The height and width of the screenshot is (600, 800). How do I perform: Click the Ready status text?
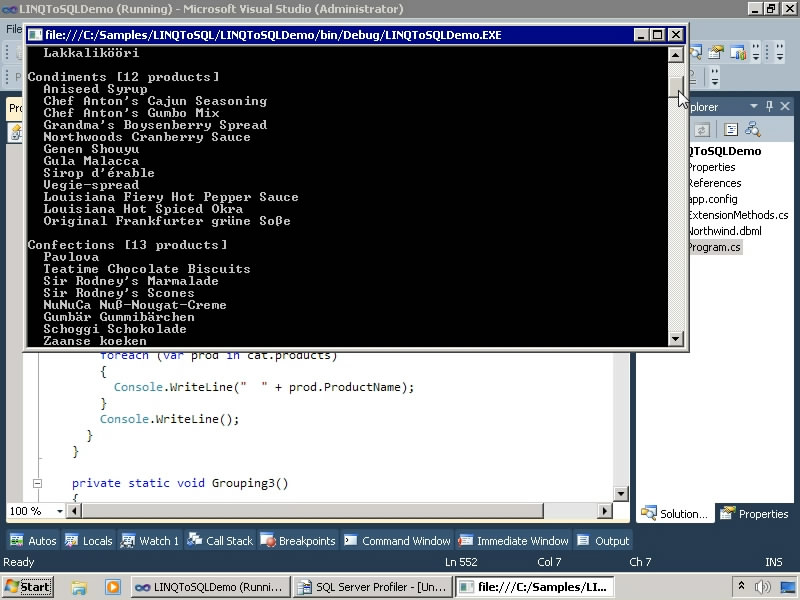point(18,562)
